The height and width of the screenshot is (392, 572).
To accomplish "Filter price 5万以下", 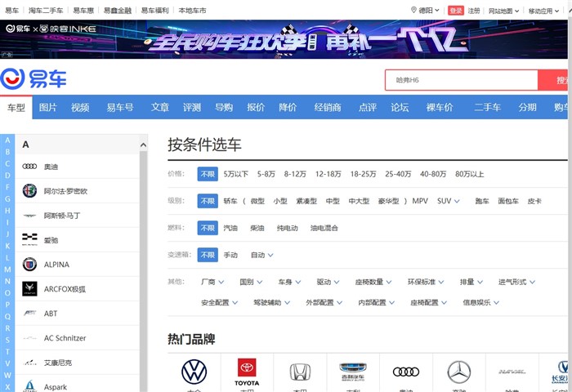I will click(235, 174).
